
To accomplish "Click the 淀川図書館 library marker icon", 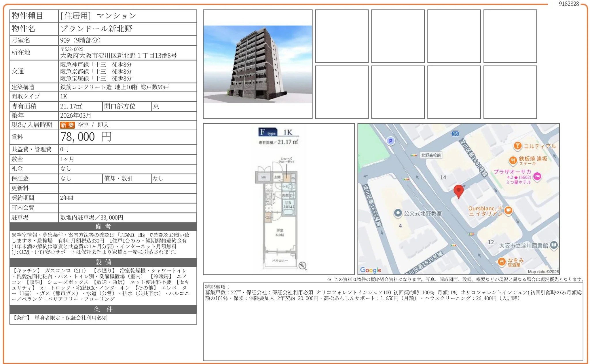I will coord(554,245).
